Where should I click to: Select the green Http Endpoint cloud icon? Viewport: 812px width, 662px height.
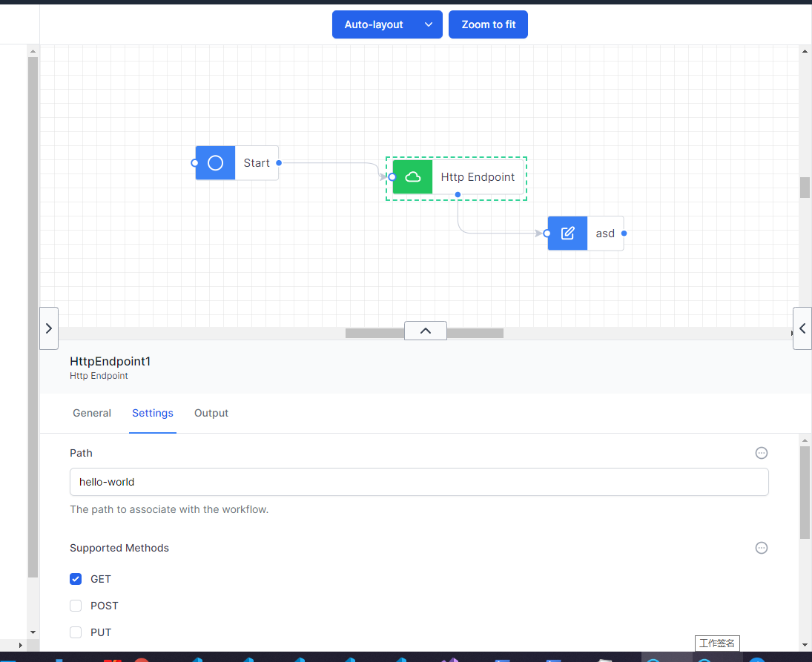pyautogui.click(x=412, y=176)
